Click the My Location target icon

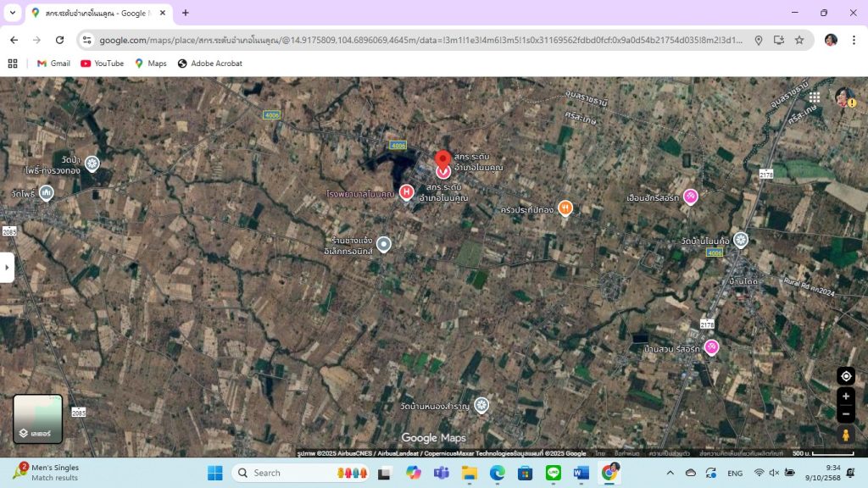click(x=845, y=376)
